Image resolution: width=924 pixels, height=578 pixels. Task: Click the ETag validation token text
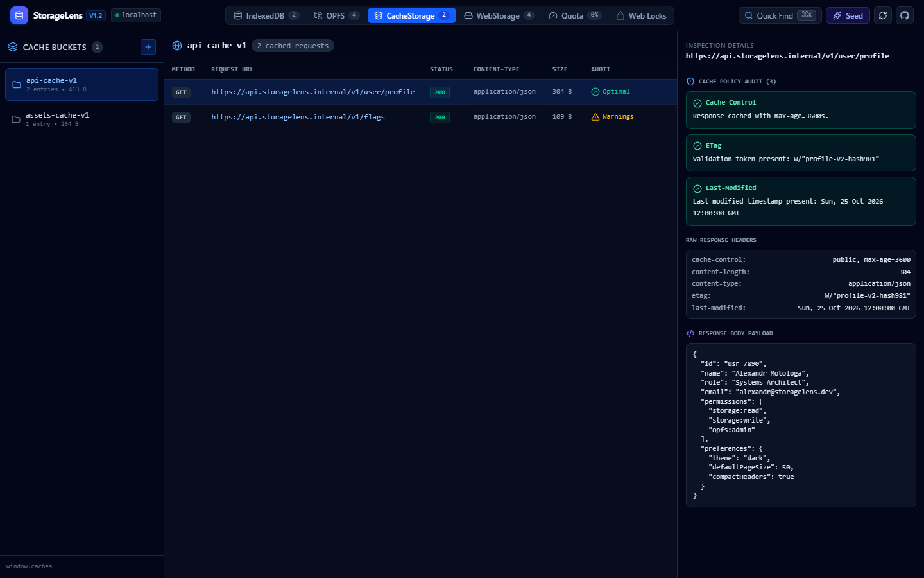786,159
